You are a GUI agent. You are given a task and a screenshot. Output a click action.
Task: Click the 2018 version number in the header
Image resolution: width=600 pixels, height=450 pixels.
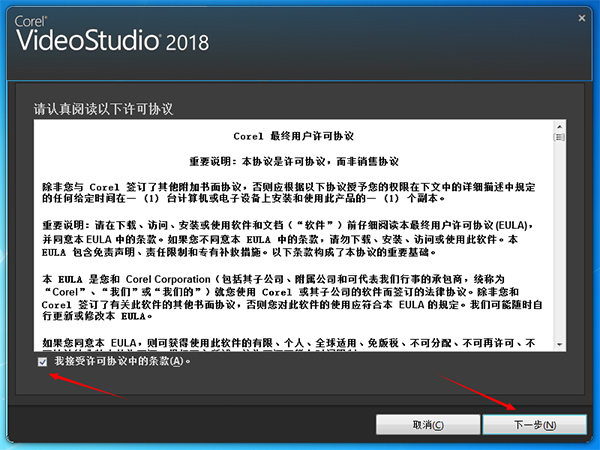pyautogui.click(x=188, y=42)
